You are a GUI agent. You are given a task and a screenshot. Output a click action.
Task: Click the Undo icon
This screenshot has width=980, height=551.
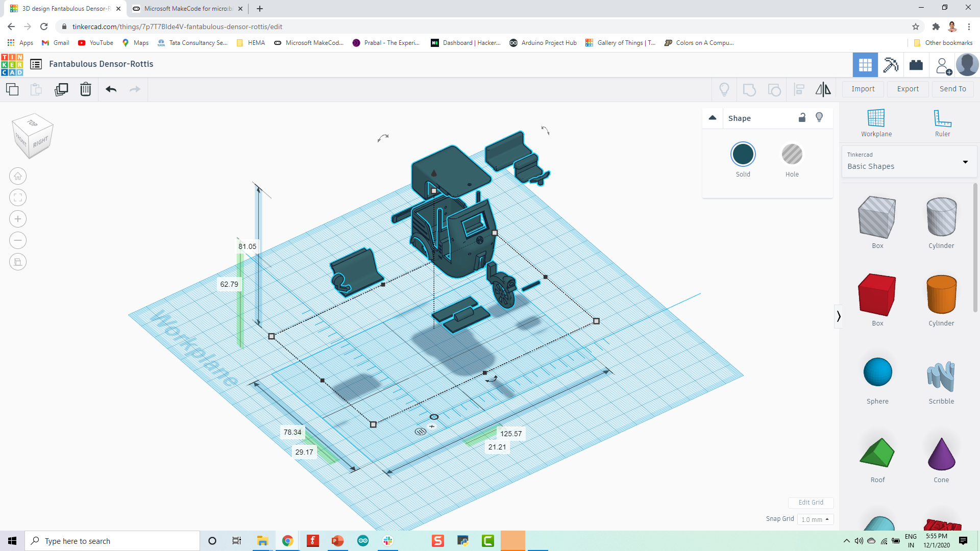pyautogui.click(x=110, y=88)
